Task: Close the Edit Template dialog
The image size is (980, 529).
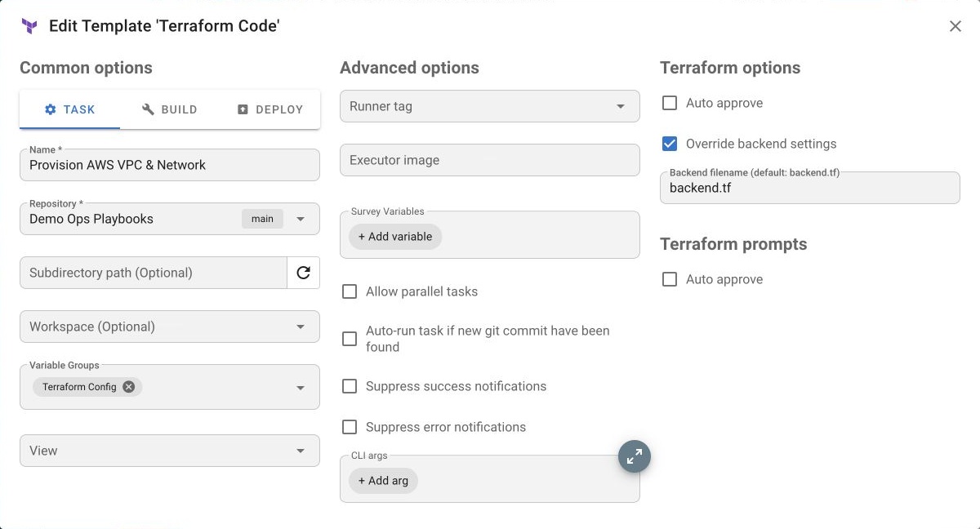Action: click(x=955, y=26)
